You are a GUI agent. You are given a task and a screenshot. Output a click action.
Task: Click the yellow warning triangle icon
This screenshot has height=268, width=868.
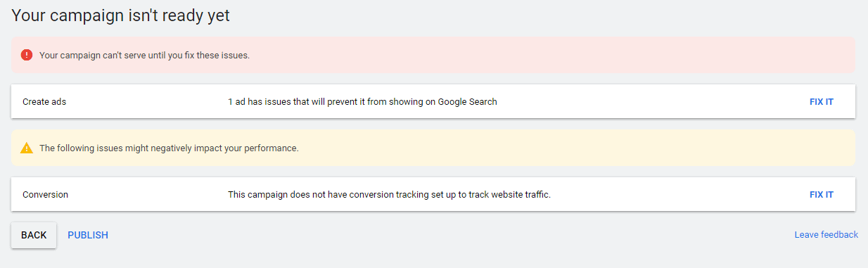27,148
